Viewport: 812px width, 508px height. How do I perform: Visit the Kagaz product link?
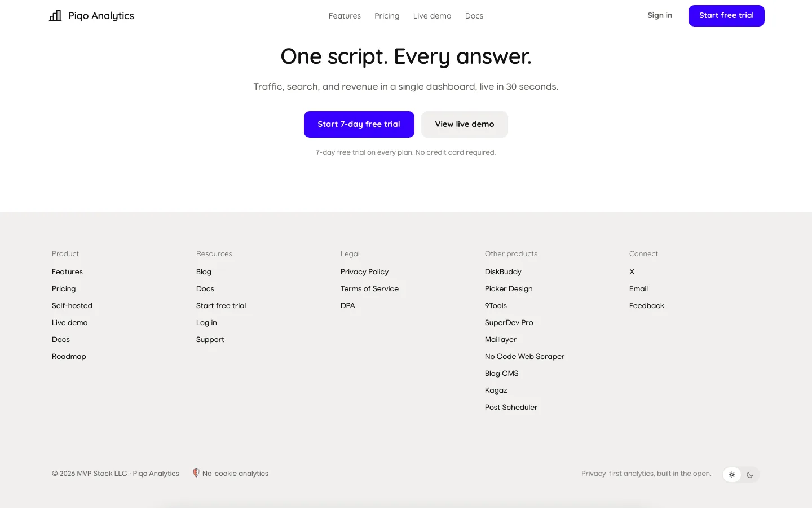(x=496, y=390)
